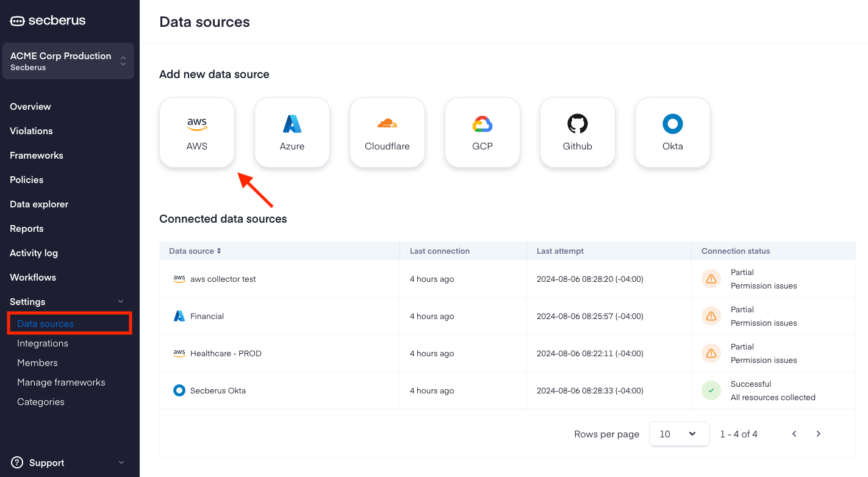Open the aws collector test data source
The image size is (868, 477).
click(x=223, y=279)
